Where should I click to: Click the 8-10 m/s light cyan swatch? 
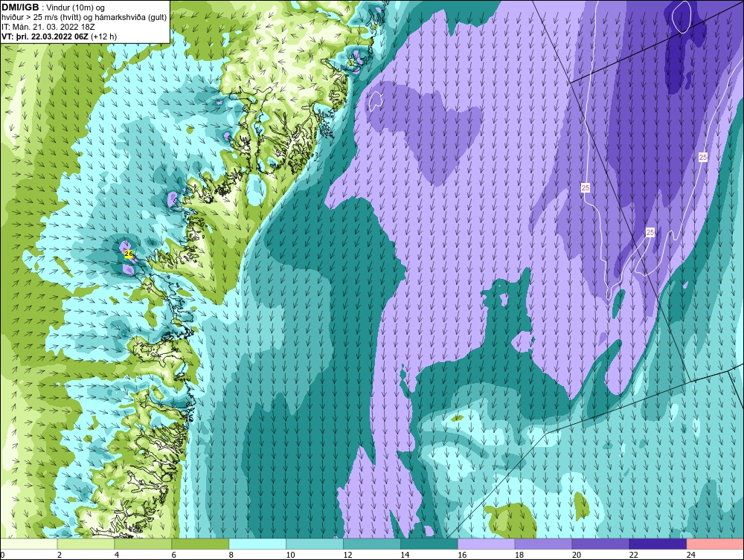point(257,544)
